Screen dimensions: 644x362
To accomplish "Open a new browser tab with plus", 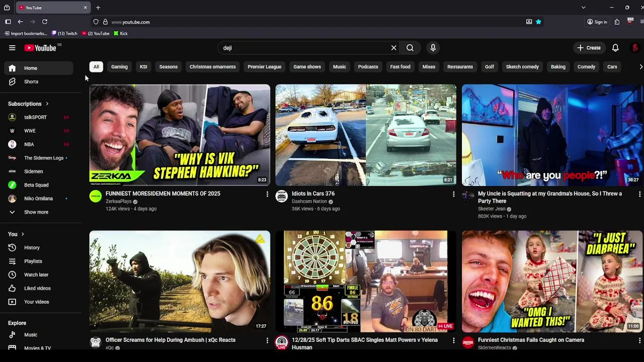I will coord(98,8).
